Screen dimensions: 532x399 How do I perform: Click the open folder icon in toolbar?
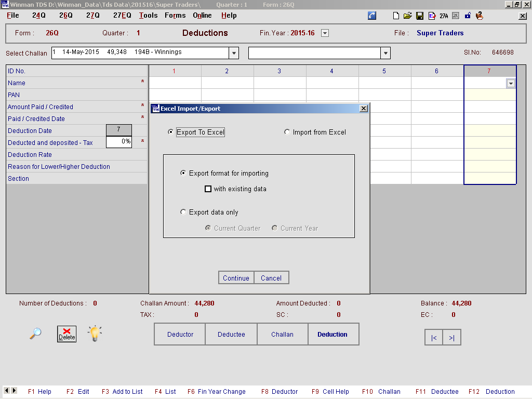pyautogui.click(x=408, y=16)
